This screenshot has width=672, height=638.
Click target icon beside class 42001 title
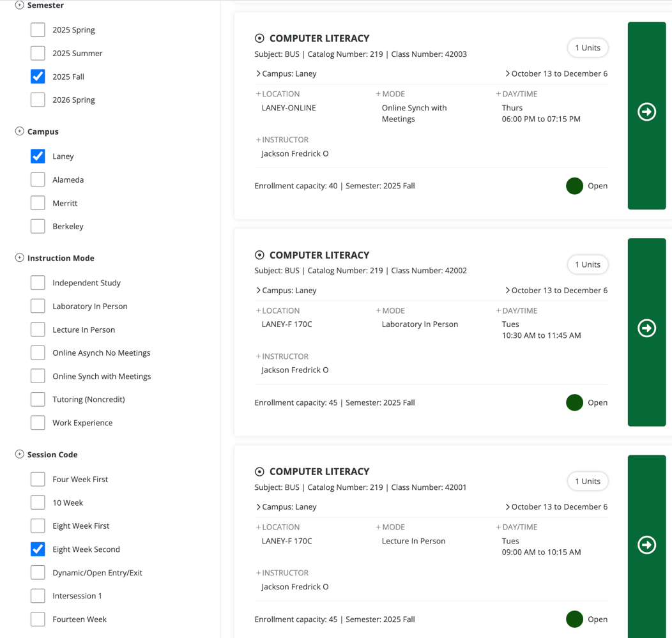point(259,471)
